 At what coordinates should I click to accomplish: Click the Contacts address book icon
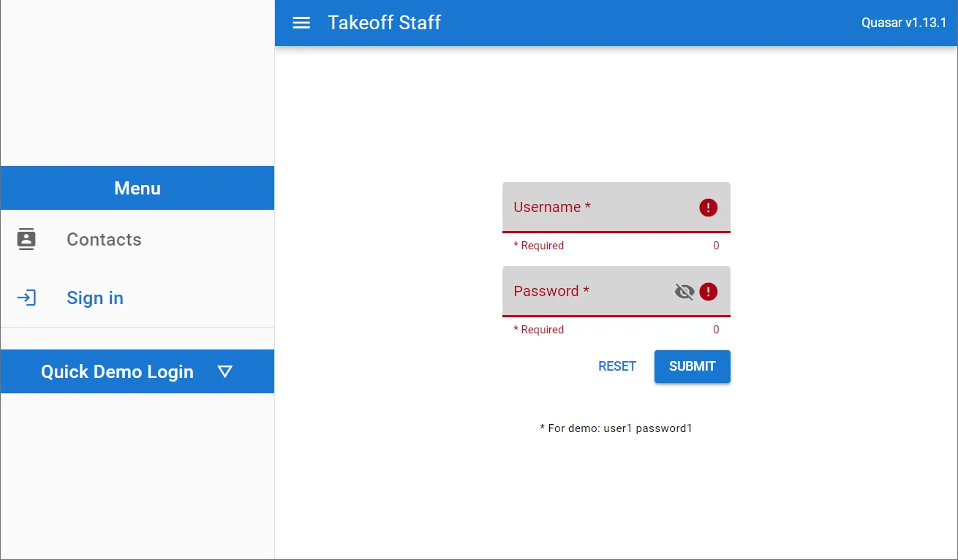(26, 239)
